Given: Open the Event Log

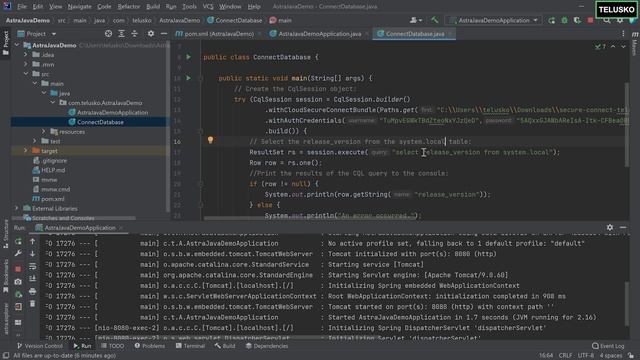Looking at the screenshot, I should tap(608, 346).
